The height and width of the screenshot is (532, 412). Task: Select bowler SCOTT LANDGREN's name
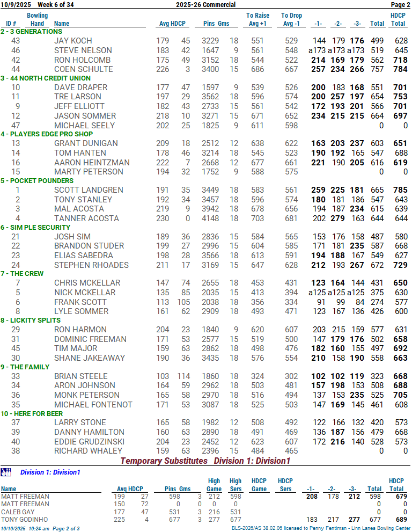[x=81, y=190]
